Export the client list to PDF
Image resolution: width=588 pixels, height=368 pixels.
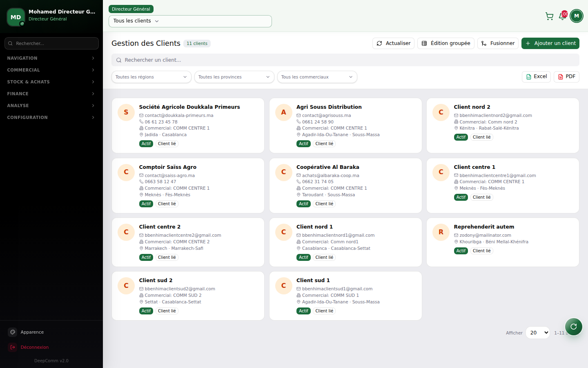[567, 77]
